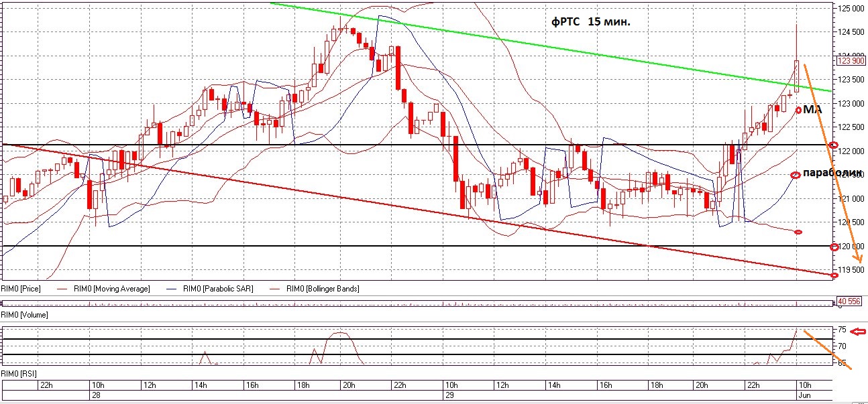This screenshot has width=868, height=404.
Task: Select the RIM0 [Bollinger Bands] legend entry
Action: (321, 289)
